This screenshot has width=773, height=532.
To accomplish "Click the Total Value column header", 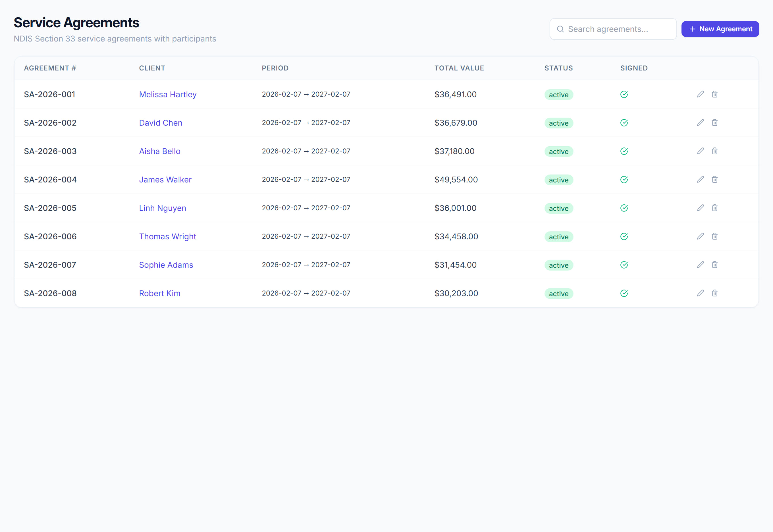I will [x=459, y=68].
